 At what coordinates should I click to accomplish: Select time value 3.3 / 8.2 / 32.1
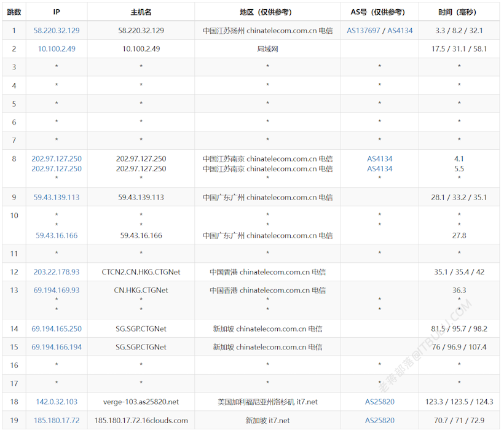[x=459, y=31]
